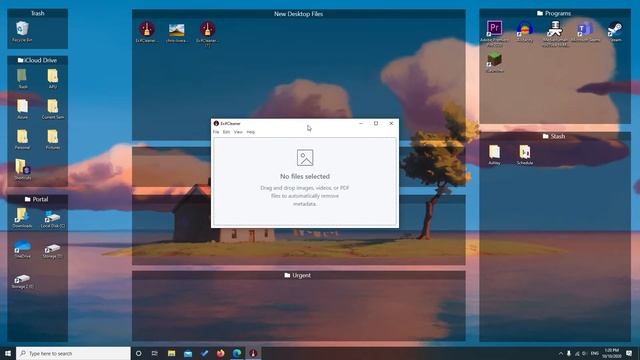
Task: Open the landscape image file in New Desktop Files
Action: (x=176, y=32)
